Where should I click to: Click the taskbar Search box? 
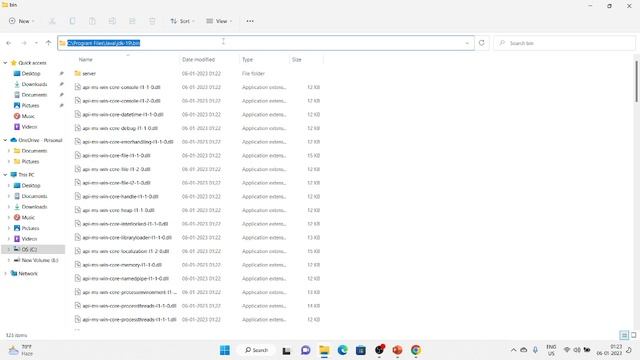click(x=256, y=350)
